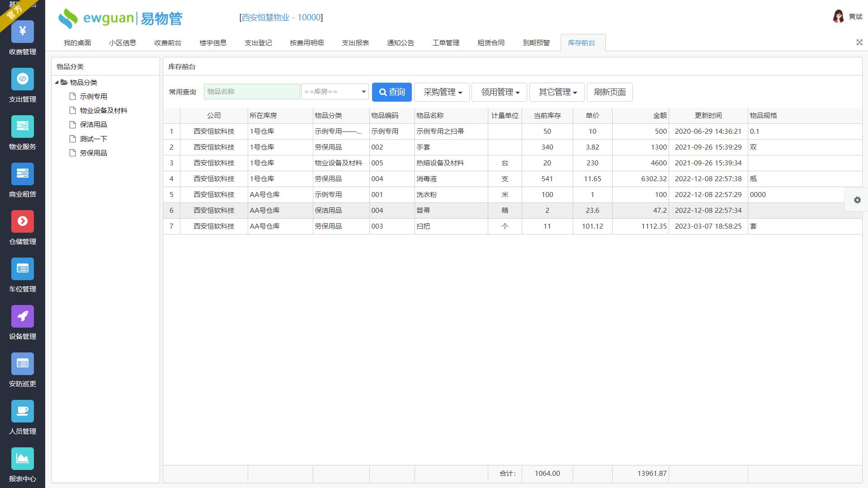Open the 设备管理 rocket icon
This screenshot has width=868, height=488.
(x=23, y=316)
